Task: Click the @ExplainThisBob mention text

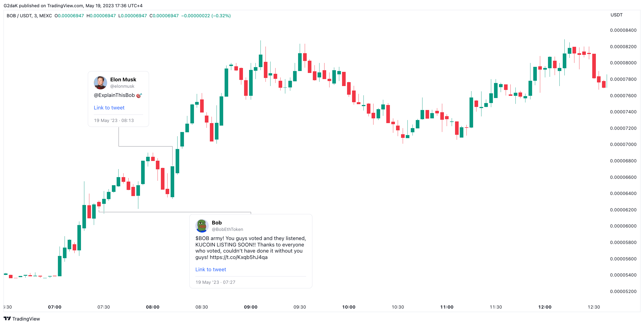Action: 114,95
